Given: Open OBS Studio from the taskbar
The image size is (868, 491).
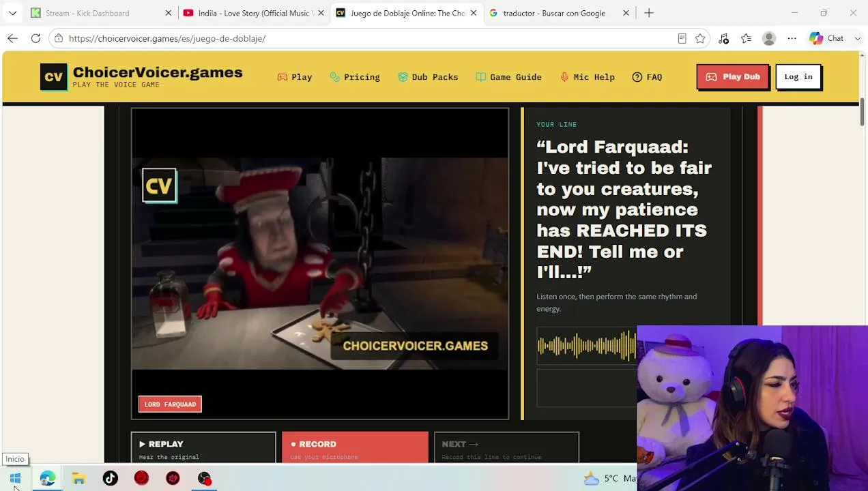Looking at the screenshot, I should pyautogui.click(x=204, y=479).
